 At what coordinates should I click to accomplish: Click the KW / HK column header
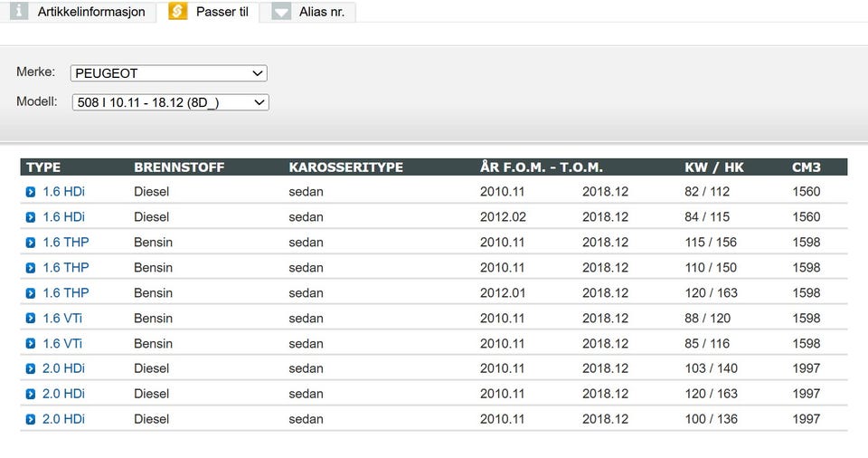[x=714, y=167]
